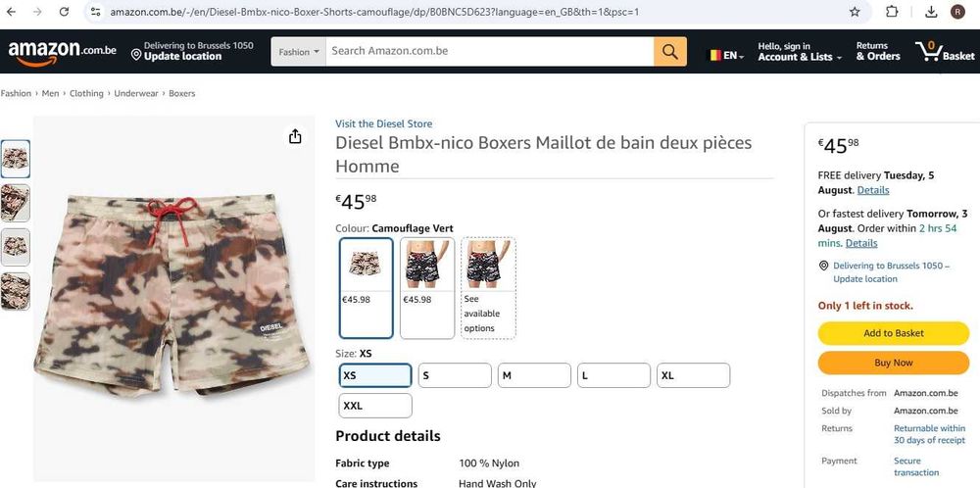Navigate to Underwear breadcrumb category
The image size is (980, 488).
[x=136, y=94]
